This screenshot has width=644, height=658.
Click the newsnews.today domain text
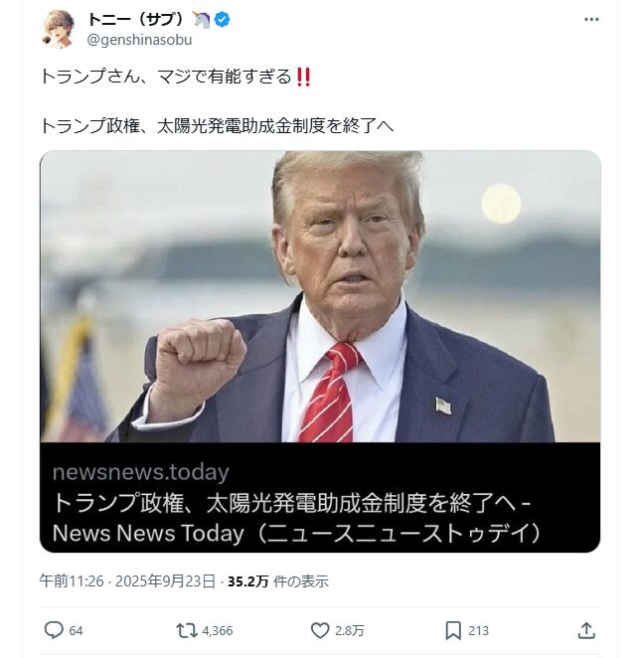tap(140, 472)
